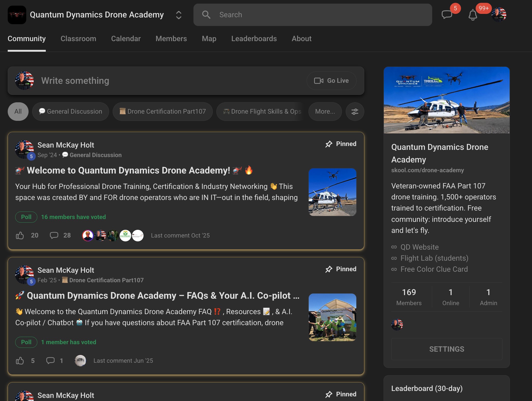Open the QD Website link

(x=420, y=247)
